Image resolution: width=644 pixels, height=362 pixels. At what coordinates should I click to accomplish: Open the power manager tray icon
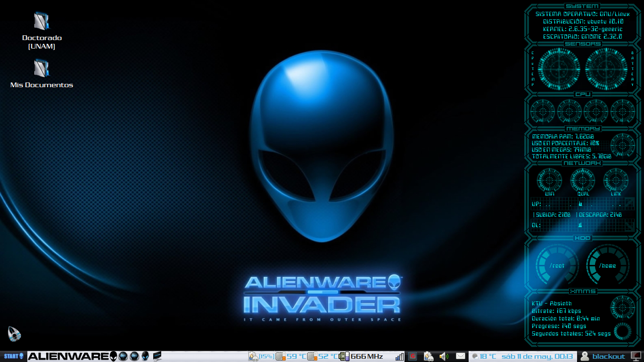point(429,356)
